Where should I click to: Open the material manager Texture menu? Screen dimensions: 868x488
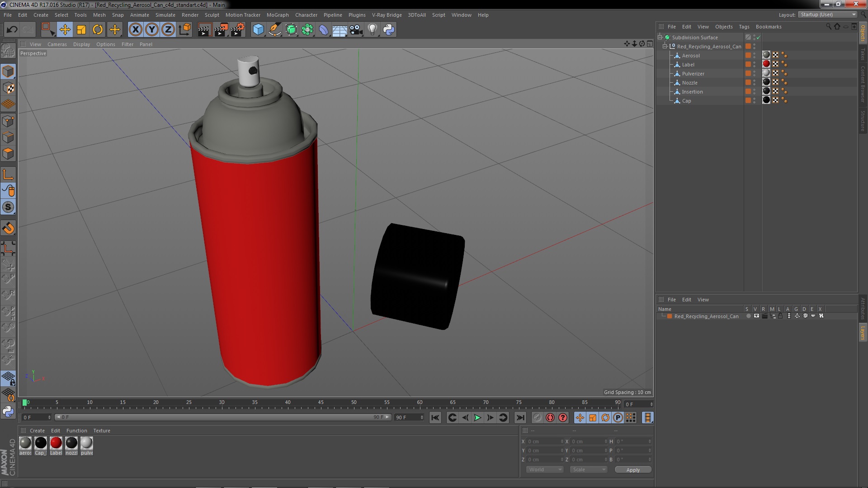pyautogui.click(x=102, y=431)
